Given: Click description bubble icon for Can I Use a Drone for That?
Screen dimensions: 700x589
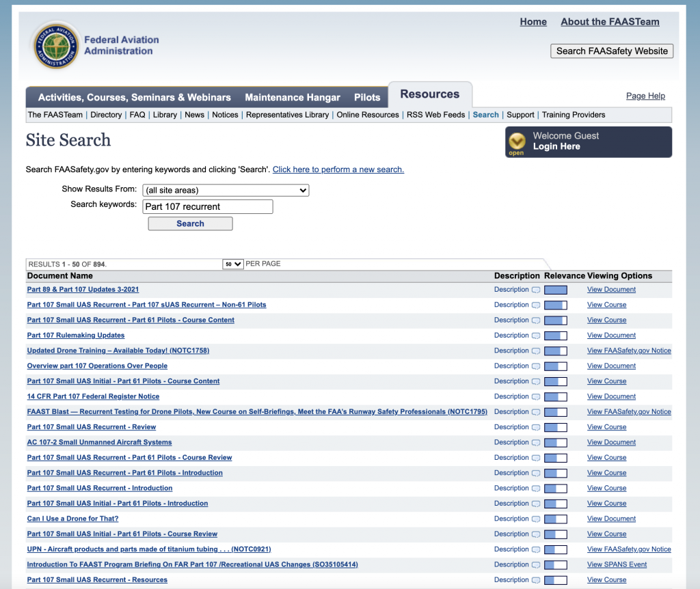Looking at the screenshot, I should pyautogui.click(x=536, y=519).
